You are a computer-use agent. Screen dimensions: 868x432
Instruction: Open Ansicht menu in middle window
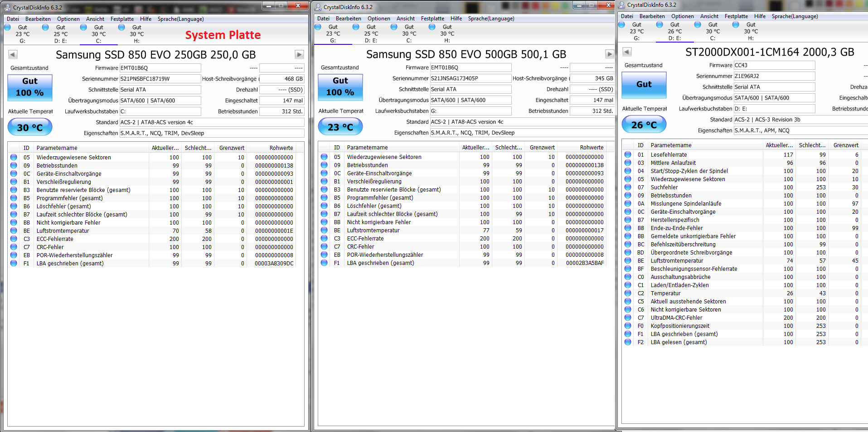[x=406, y=19]
